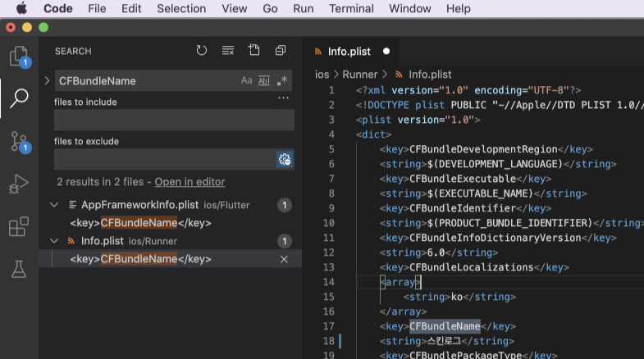644x359 pixels.
Task: Click CFBundleInfoDictionaryVersion key on line 11
Action: pos(496,238)
